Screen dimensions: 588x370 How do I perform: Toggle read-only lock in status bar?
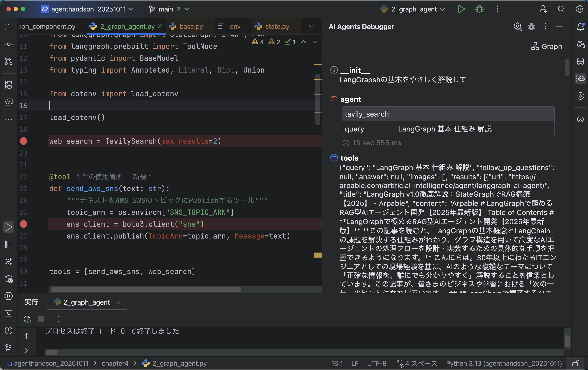tap(576, 363)
